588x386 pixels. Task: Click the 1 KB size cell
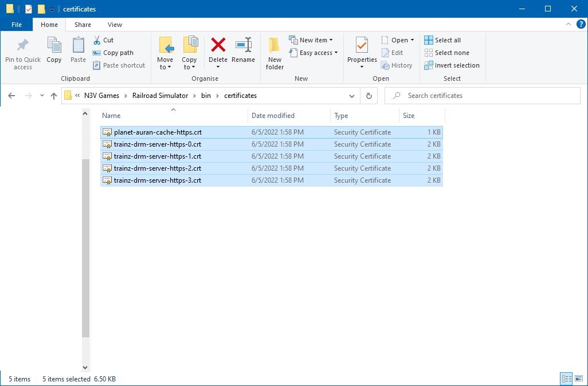[x=434, y=132]
